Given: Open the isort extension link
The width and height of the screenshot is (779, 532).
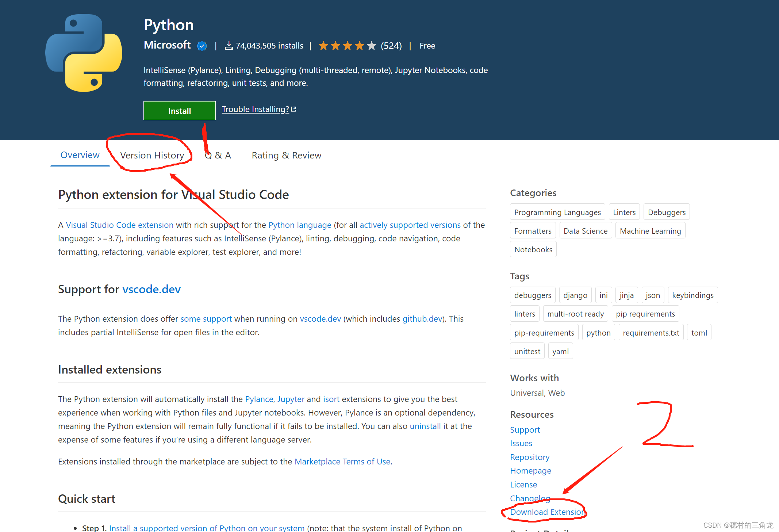Looking at the screenshot, I should (x=331, y=399).
